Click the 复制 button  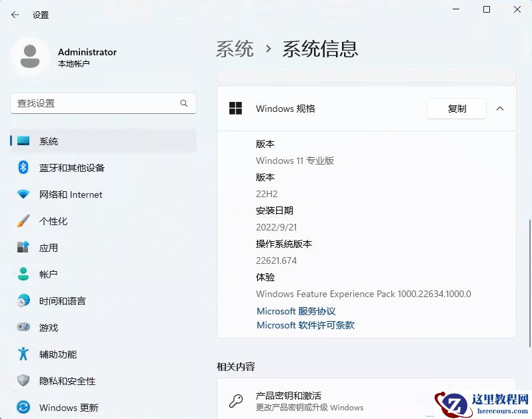pos(457,109)
